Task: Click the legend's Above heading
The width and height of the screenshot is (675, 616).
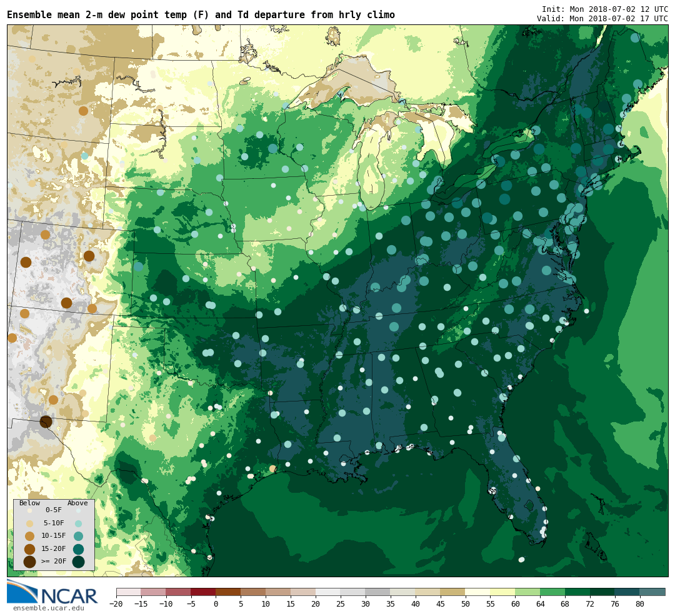Action: tap(77, 503)
